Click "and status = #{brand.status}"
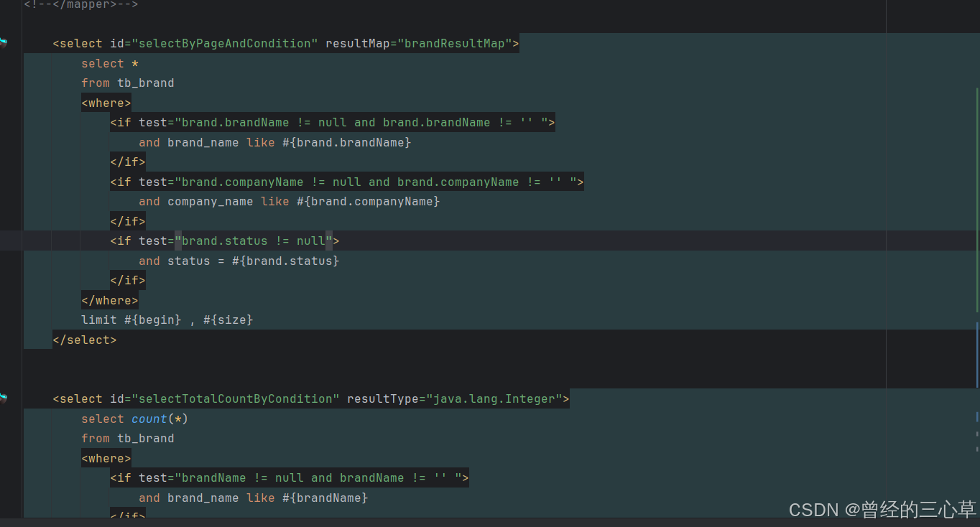Image resolution: width=980 pixels, height=527 pixels. click(x=239, y=261)
